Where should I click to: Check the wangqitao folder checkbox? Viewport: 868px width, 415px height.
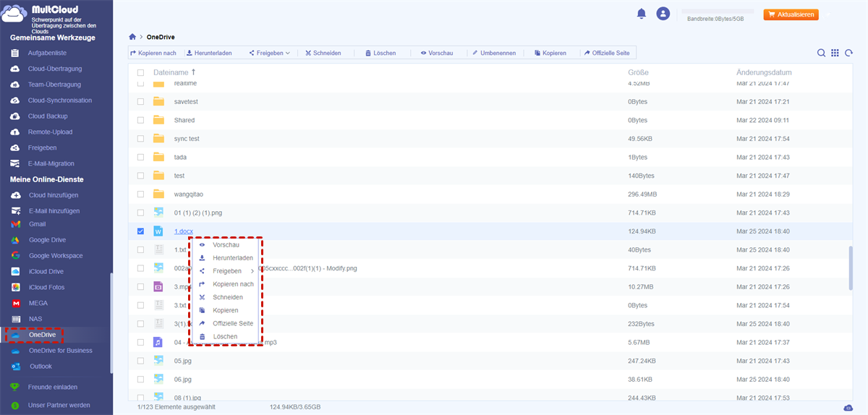tap(140, 194)
